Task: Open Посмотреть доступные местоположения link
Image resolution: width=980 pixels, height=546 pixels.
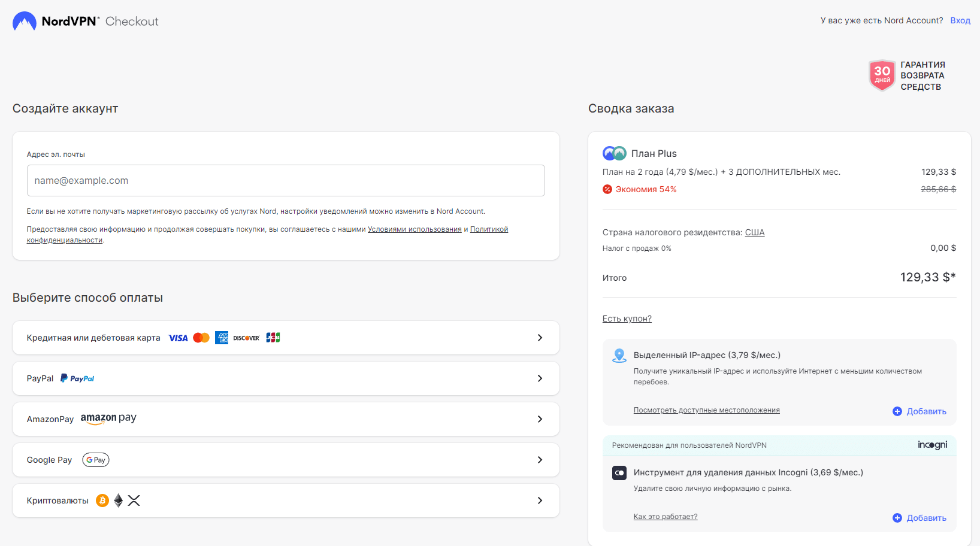Action: [707, 410]
